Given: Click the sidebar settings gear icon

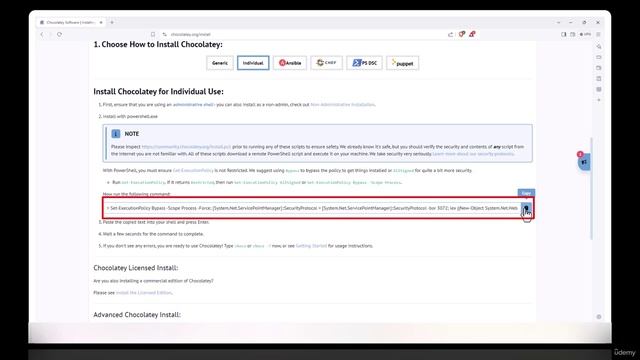Looking at the screenshot, I should coord(599,317).
